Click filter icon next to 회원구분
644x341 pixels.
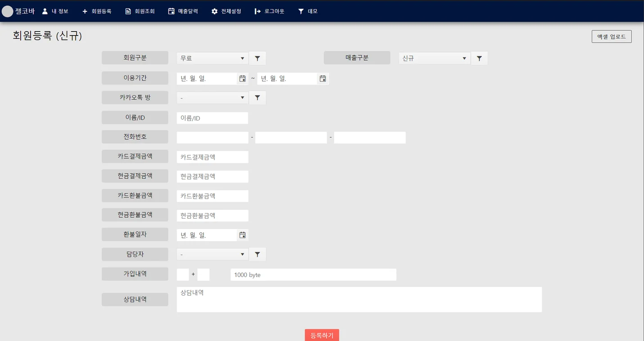coord(257,58)
